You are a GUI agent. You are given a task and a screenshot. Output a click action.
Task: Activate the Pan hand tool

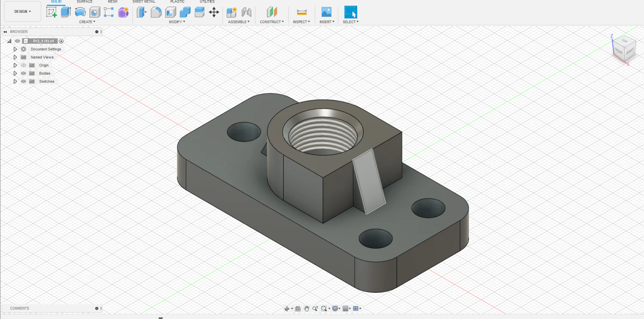pos(307,309)
